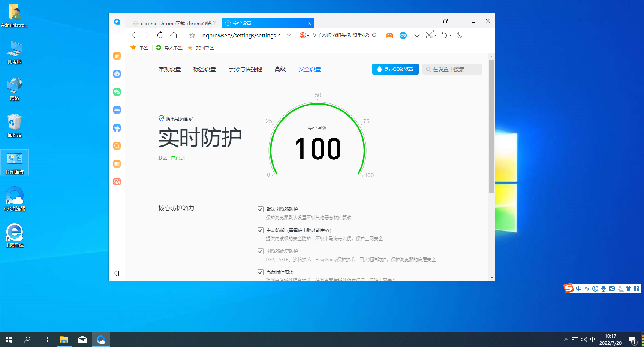Click the undo closed tab icon

coord(444,35)
